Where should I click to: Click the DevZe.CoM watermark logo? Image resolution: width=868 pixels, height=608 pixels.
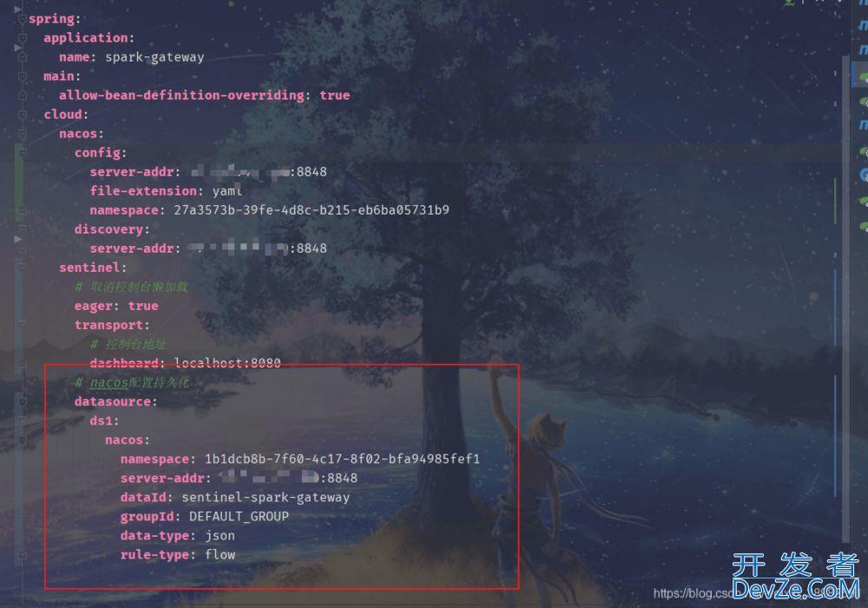[x=796, y=577]
